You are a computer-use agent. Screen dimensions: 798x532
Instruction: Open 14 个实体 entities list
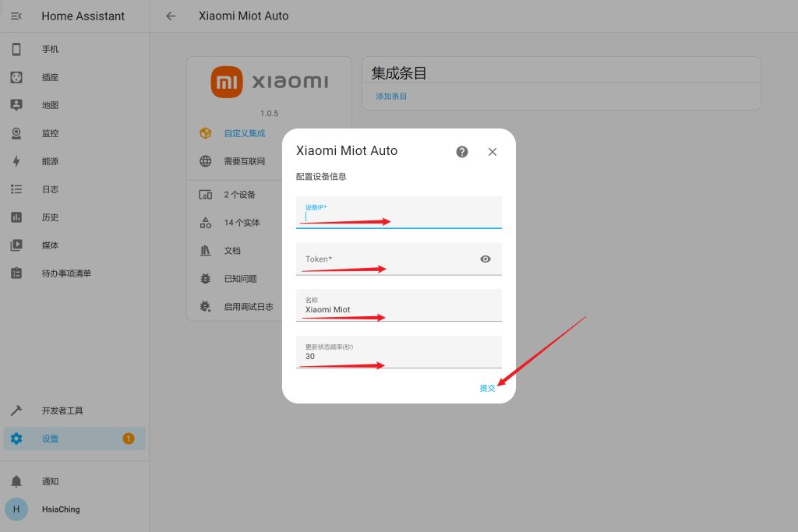click(x=242, y=223)
